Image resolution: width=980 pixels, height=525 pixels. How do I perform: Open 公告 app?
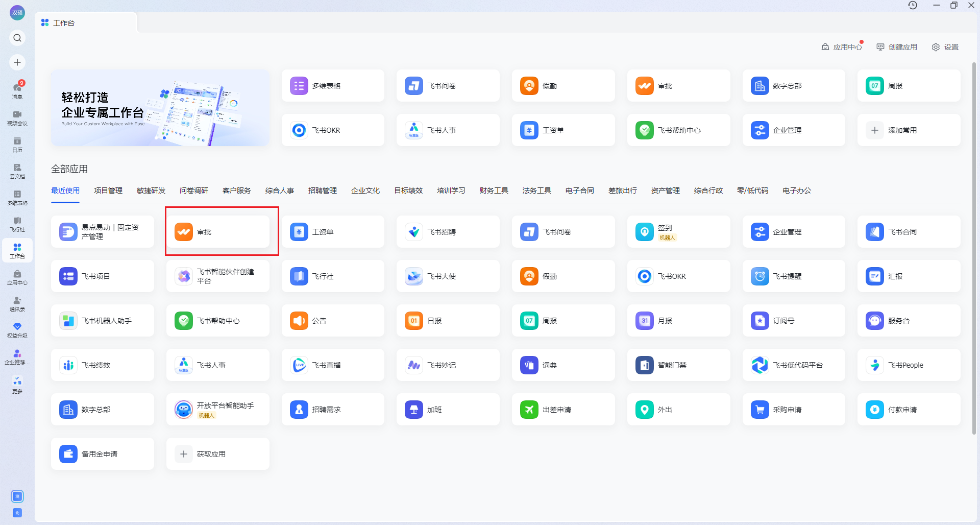pyautogui.click(x=333, y=320)
